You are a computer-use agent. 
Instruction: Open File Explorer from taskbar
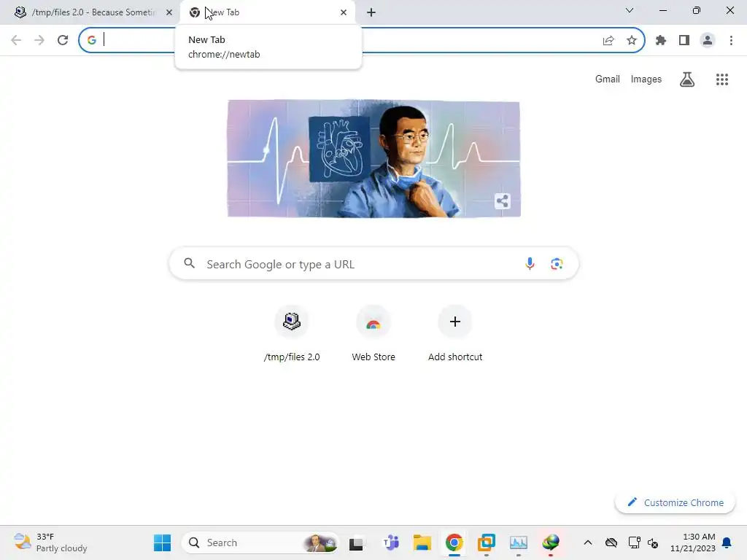click(x=422, y=542)
